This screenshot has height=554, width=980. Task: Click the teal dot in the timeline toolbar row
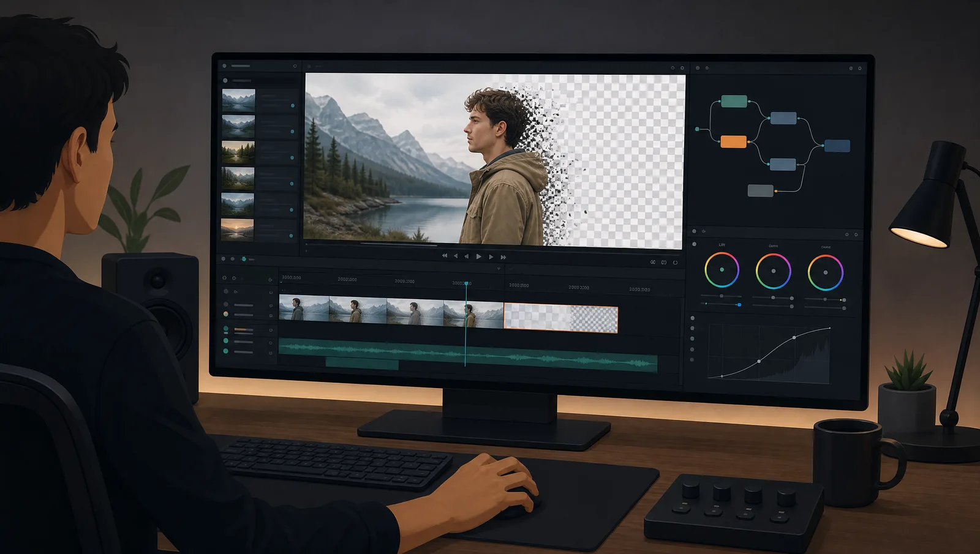tap(244, 260)
